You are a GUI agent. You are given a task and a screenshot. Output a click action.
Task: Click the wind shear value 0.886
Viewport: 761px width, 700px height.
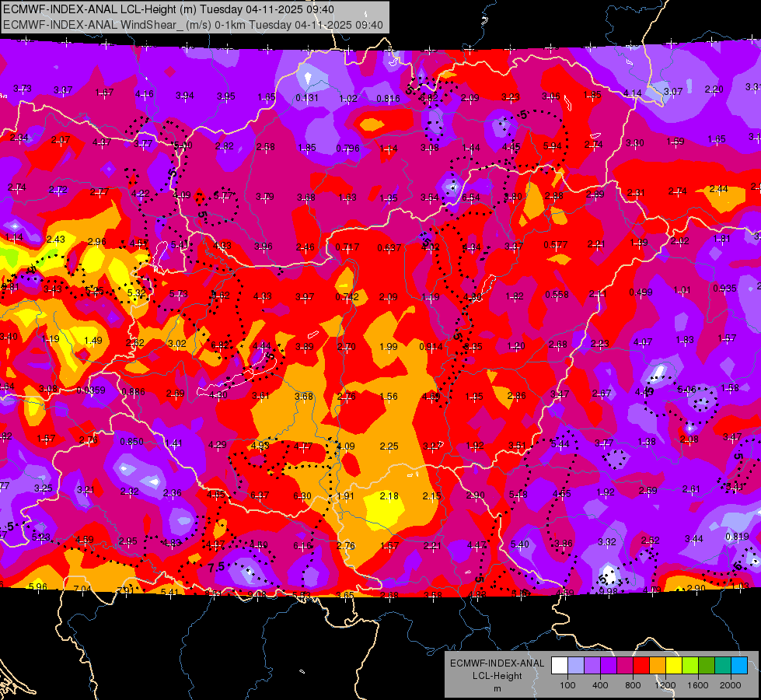point(134,392)
